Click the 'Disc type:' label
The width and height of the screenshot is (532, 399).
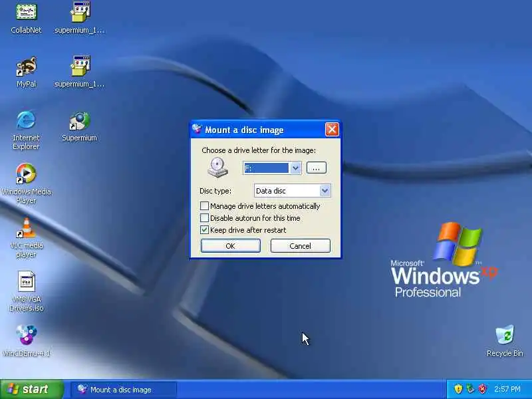click(215, 191)
